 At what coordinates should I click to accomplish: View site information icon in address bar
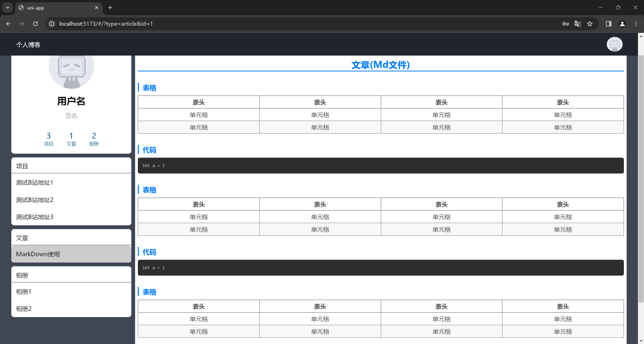(52, 24)
